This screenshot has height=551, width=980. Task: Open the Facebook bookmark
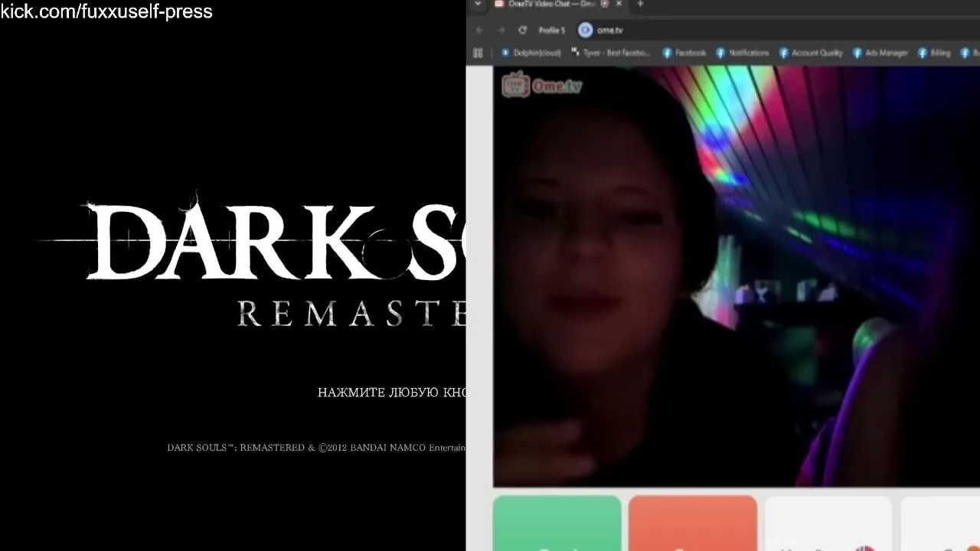click(684, 53)
